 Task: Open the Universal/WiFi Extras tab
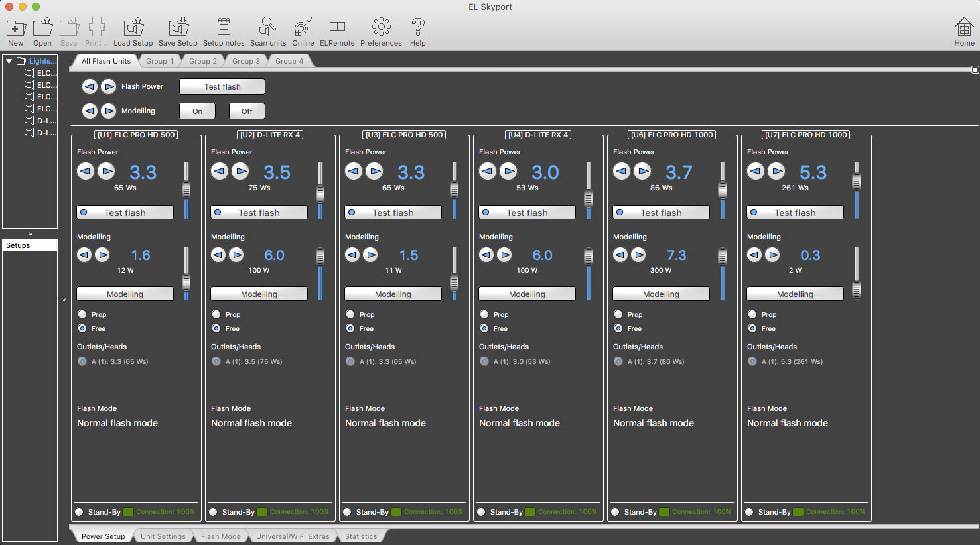[293, 536]
